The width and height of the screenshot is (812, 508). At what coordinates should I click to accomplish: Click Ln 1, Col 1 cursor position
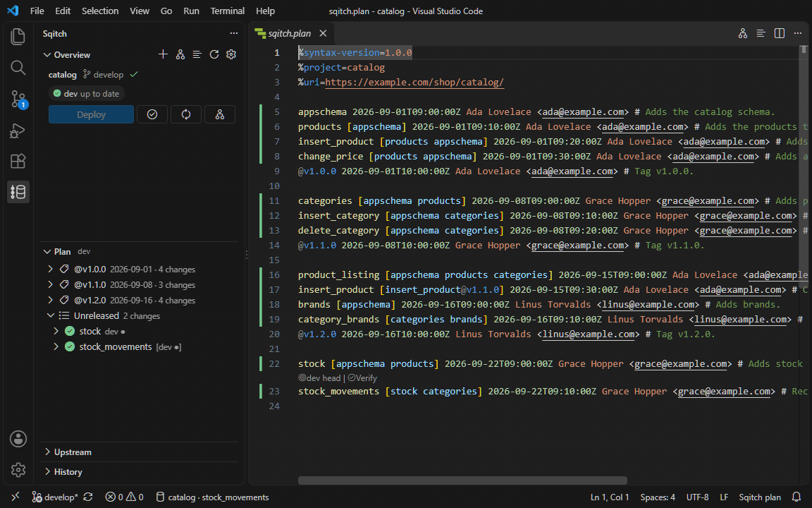pos(610,497)
